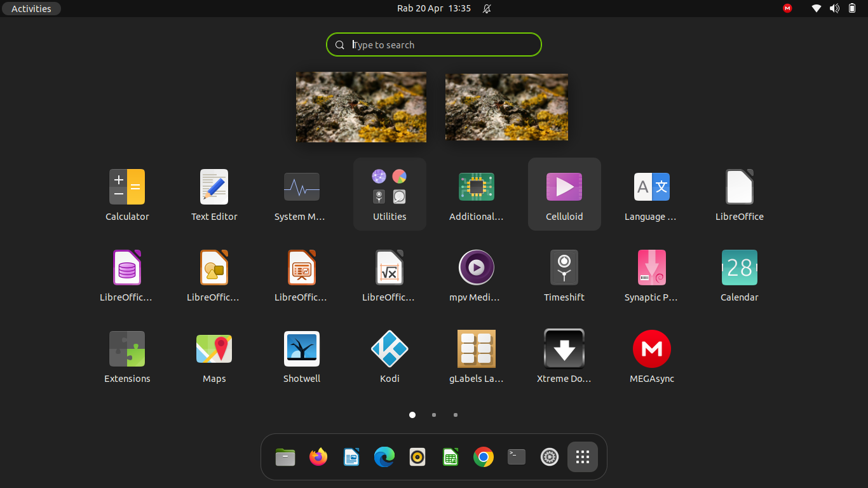Image resolution: width=868 pixels, height=488 pixels.
Task: Open LibreOffice Calc in the dock
Action: [x=451, y=457]
